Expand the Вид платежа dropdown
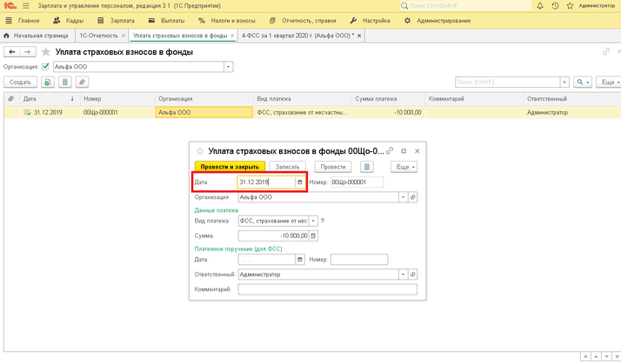The width and height of the screenshot is (621, 364). click(x=313, y=221)
